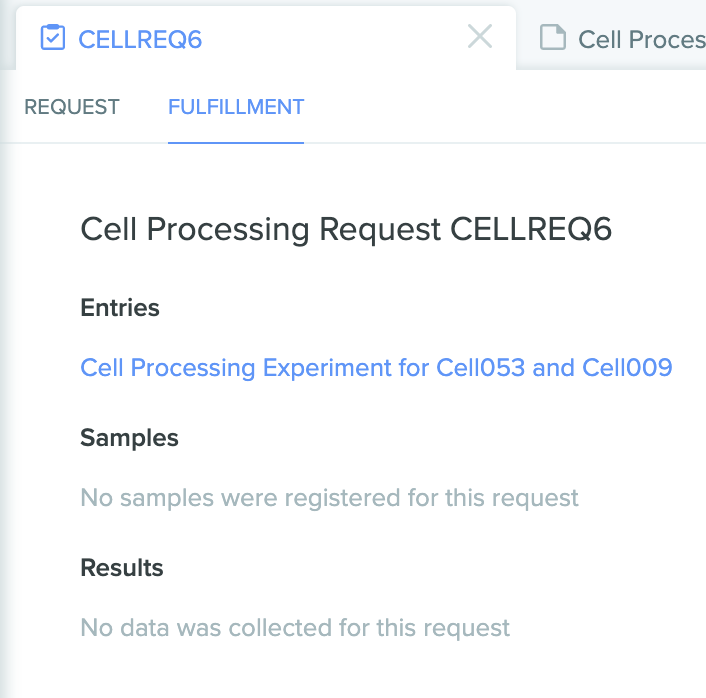Select the FULFILLMENT sub-tab

(x=236, y=107)
